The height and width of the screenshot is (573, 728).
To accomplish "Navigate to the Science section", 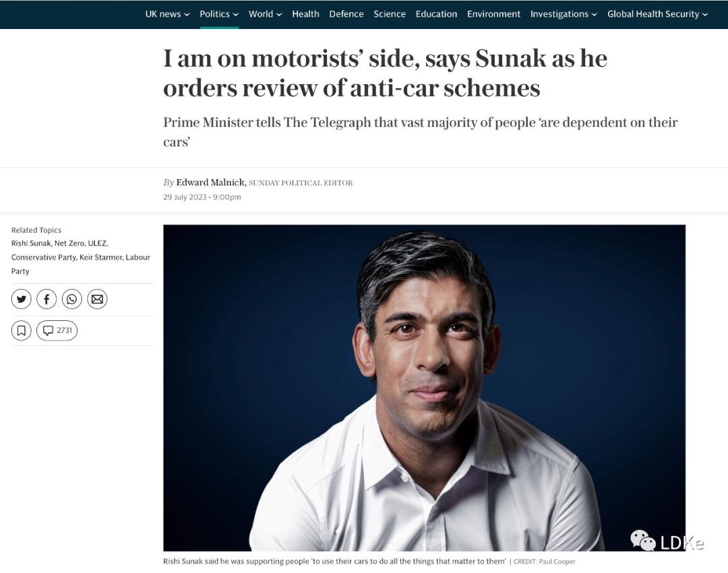I will (390, 14).
